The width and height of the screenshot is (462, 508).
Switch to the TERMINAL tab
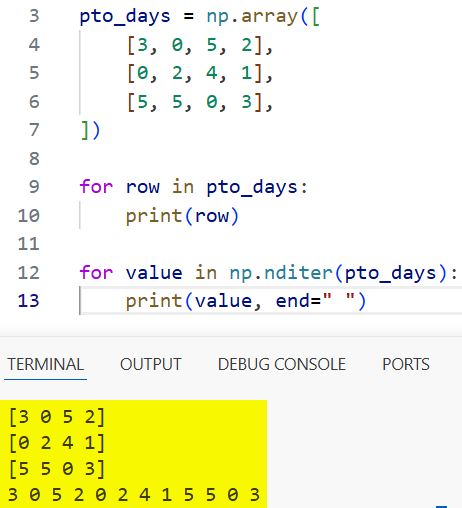click(46, 364)
